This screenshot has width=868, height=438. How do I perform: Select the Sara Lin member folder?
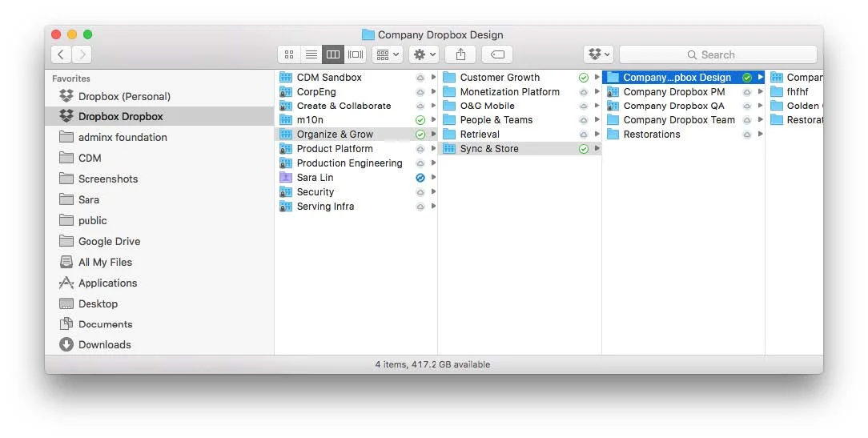pos(356,177)
